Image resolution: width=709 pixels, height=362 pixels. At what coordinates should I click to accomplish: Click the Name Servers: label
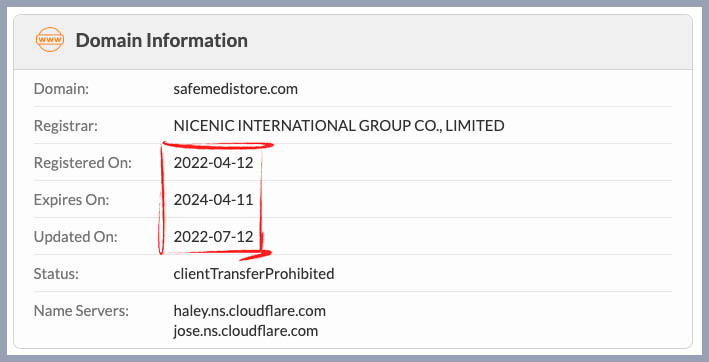coord(81,310)
